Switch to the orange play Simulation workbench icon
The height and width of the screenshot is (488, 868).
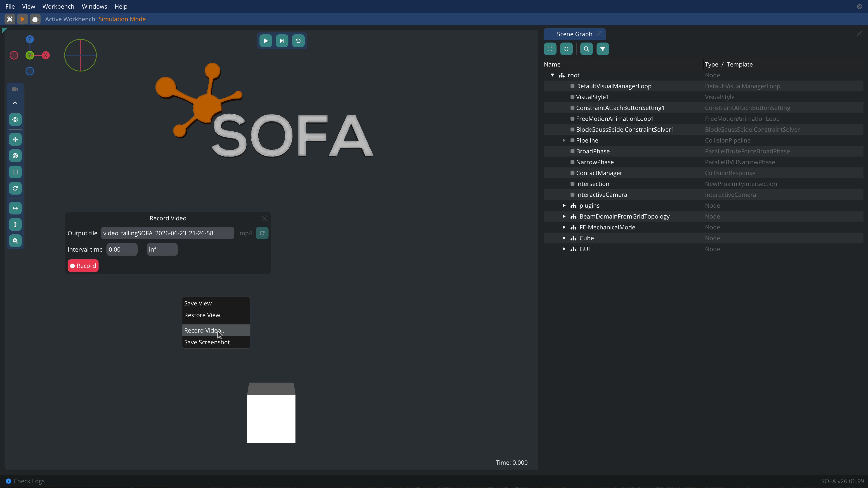click(22, 19)
